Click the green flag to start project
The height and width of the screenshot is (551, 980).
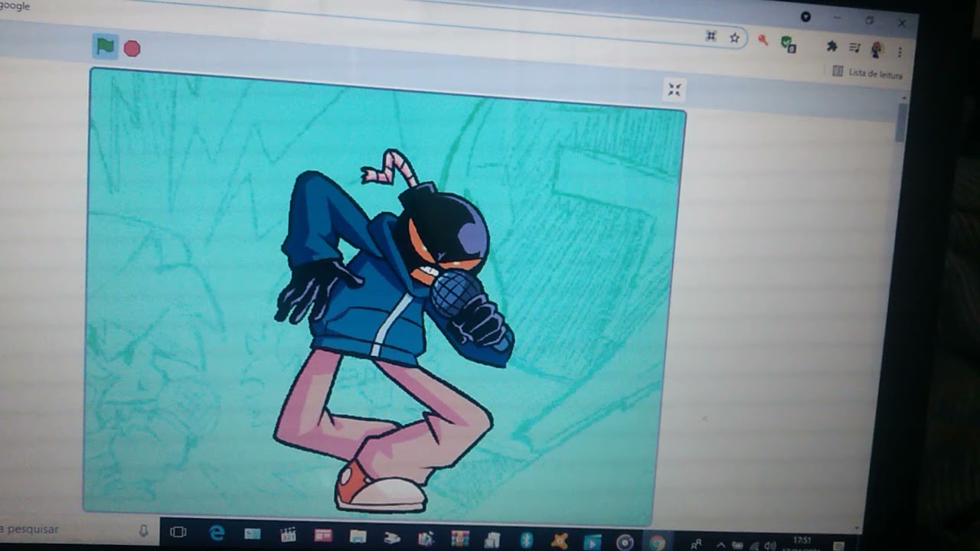[x=105, y=47]
